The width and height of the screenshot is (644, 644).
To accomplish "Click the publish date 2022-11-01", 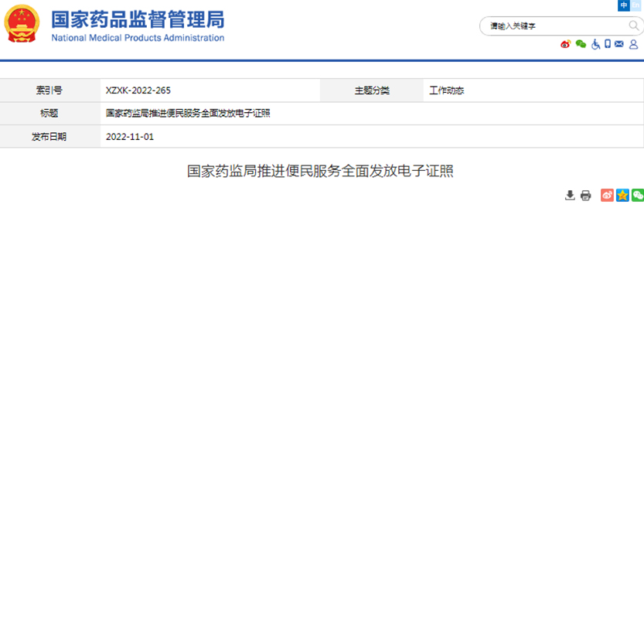I will [130, 137].
